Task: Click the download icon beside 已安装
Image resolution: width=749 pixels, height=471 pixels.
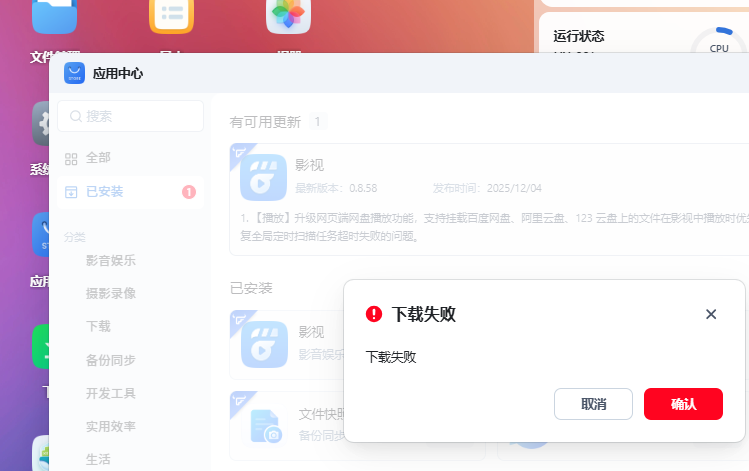Action: (71, 192)
